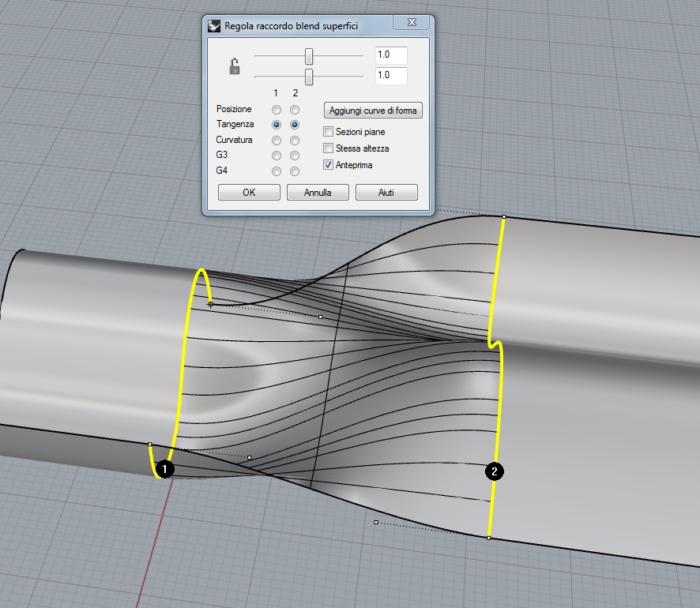Click the unlocked padlock icon beside the sliders
Viewport: 700px width, 608px height.
tap(234, 67)
